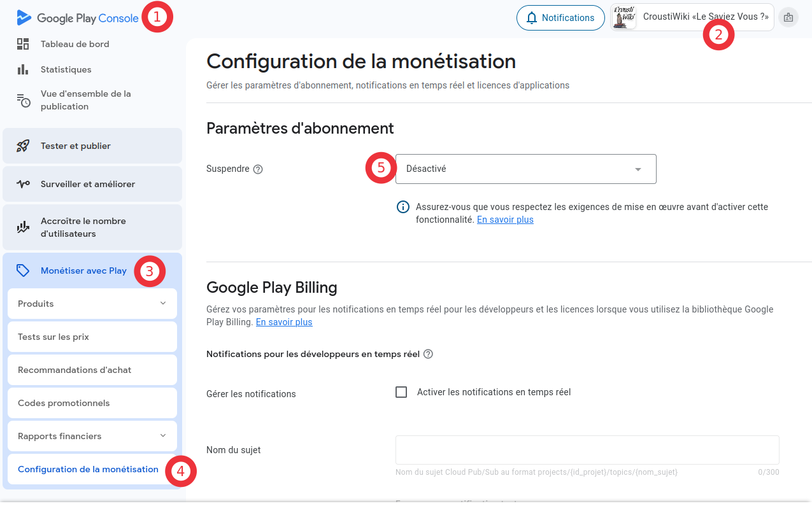Image resolution: width=812 pixels, height=506 pixels.
Task: Click the Tableau de bord dashboard icon
Action: click(x=23, y=44)
